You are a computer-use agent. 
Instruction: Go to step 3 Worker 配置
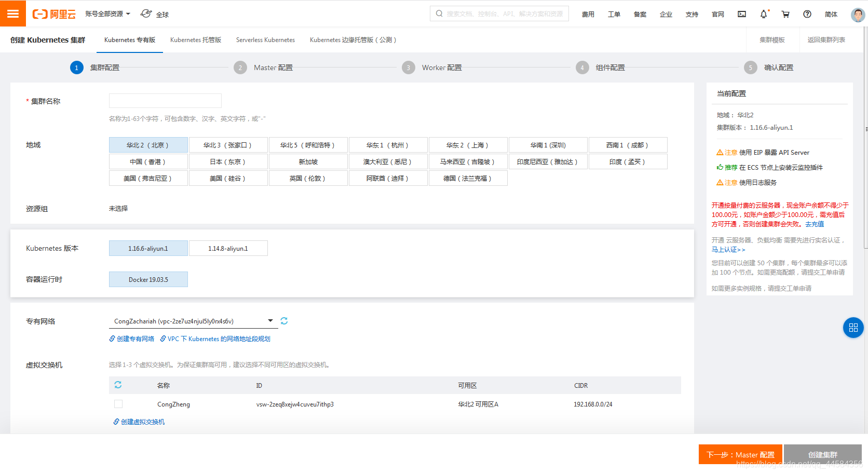(x=432, y=67)
